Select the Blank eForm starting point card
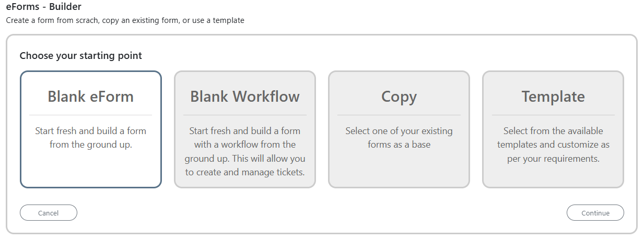 tap(91, 129)
